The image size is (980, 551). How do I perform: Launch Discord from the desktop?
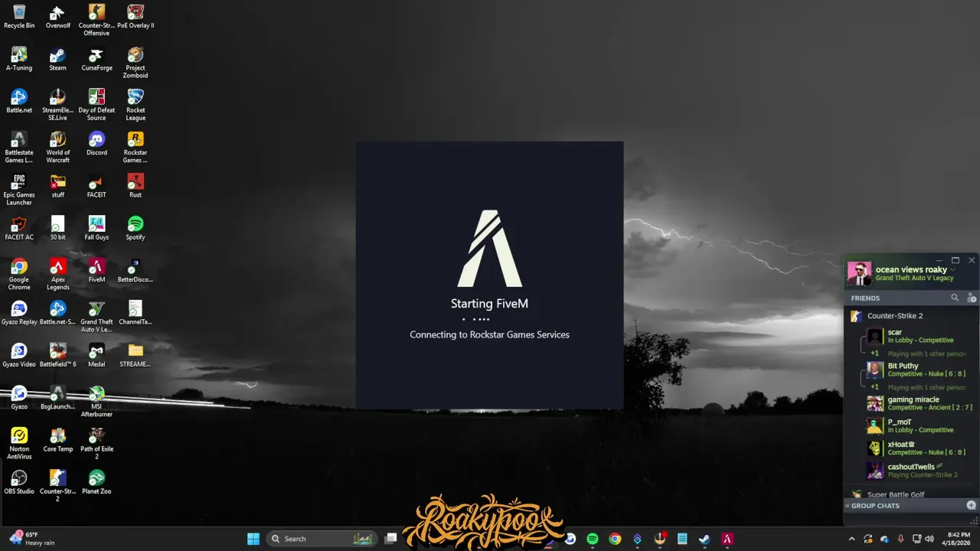click(x=96, y=143)
